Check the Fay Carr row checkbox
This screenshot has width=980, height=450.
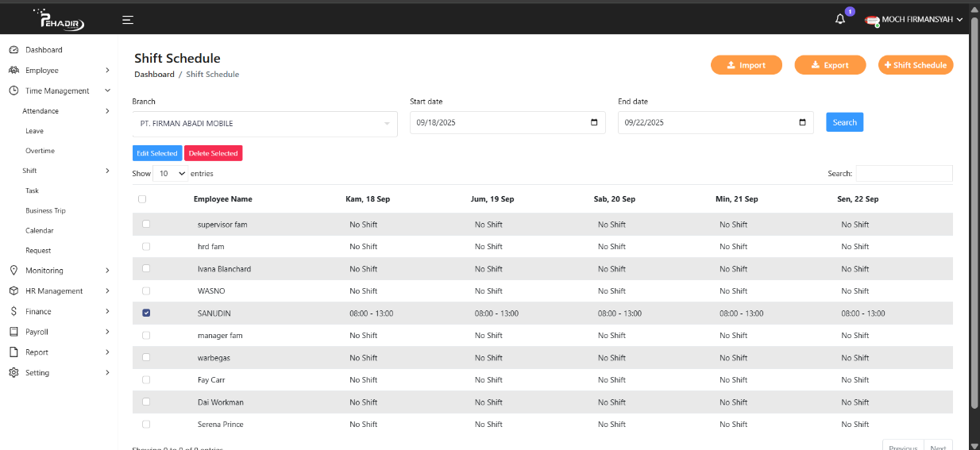[x=146, y=379]
